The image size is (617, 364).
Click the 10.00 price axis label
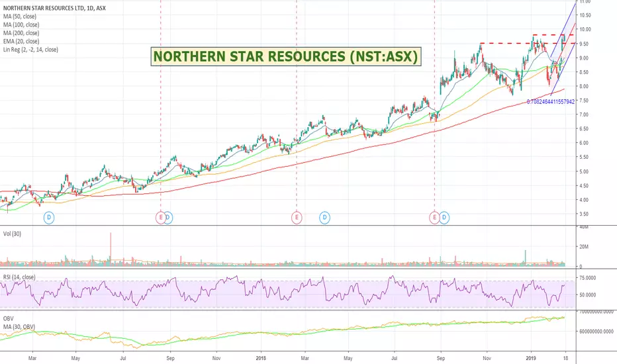click(585, 30)
